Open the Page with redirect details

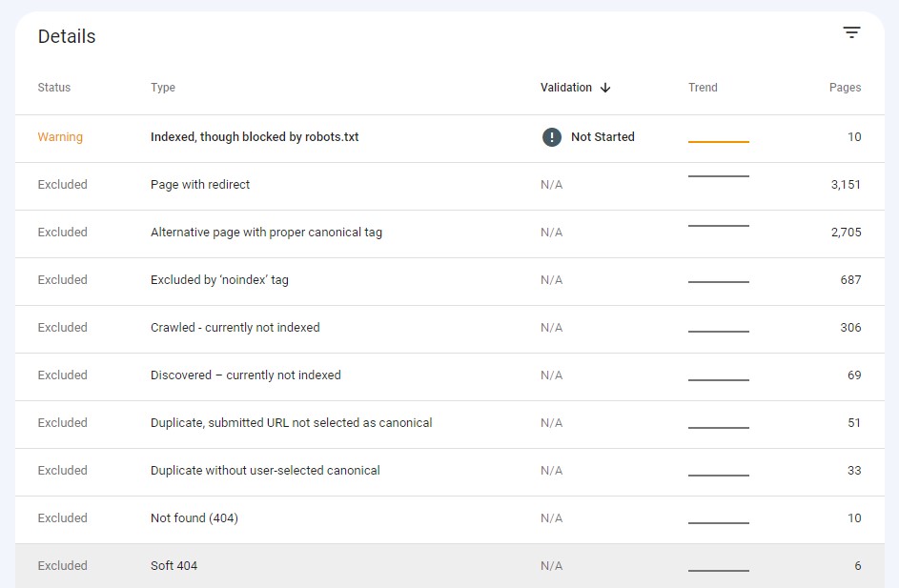click(x=199, y=184)
